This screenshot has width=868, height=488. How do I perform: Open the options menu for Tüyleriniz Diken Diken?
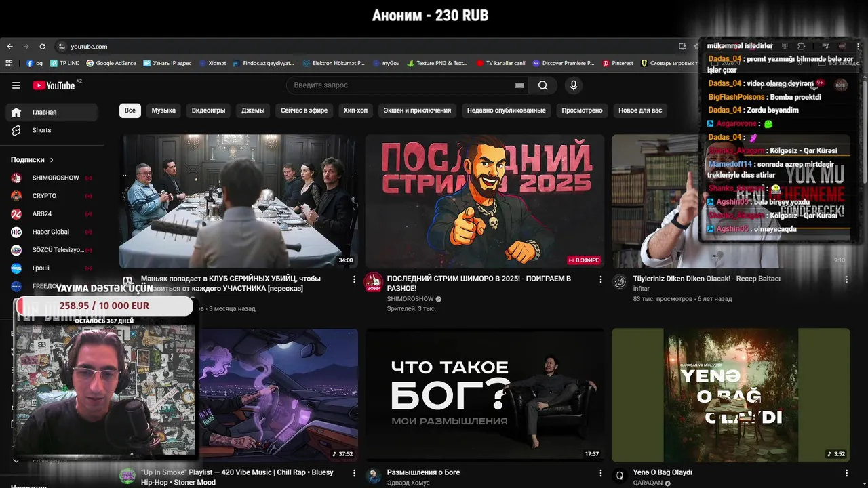[846, 279]
